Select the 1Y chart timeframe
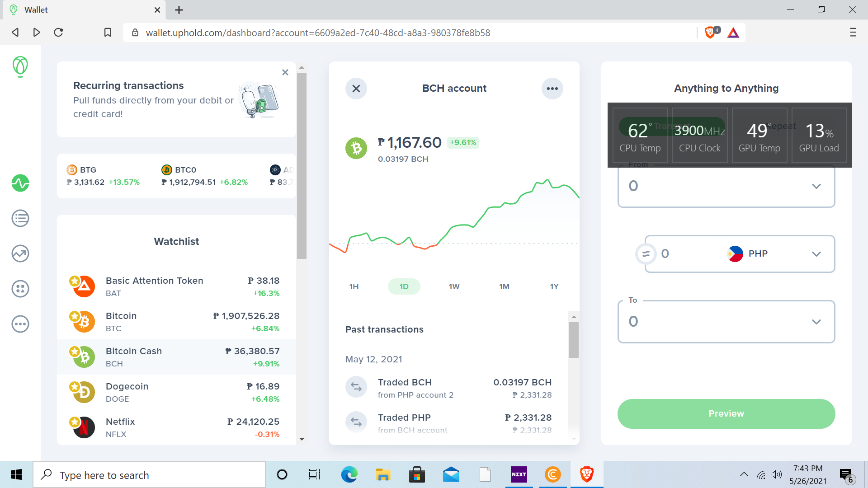868x488 pixels. tap(554, 286)
